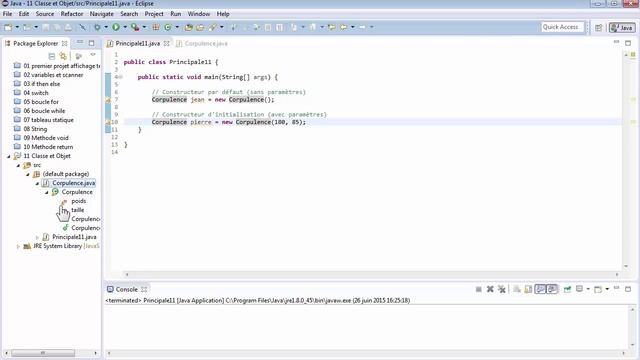This screenshot has height=360, width=640.
Task: Toggle Show Console on Standard Error
Action: (552, 289)
